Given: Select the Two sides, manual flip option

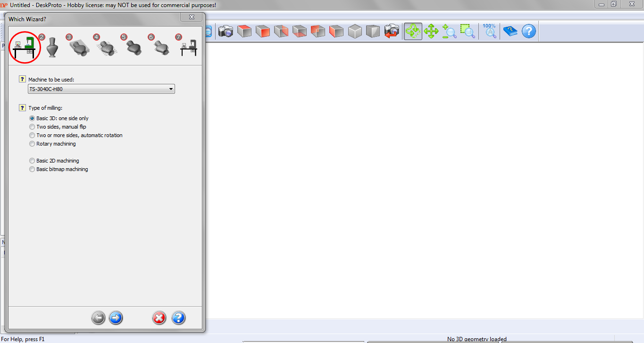Looking at the screenshot, I should click(x=32, y=127).
